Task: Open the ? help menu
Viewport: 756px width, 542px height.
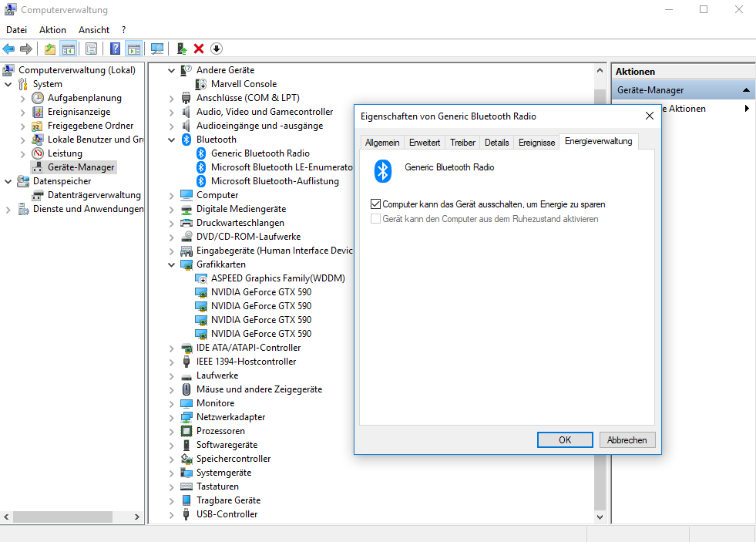Action: pos(124,30)
